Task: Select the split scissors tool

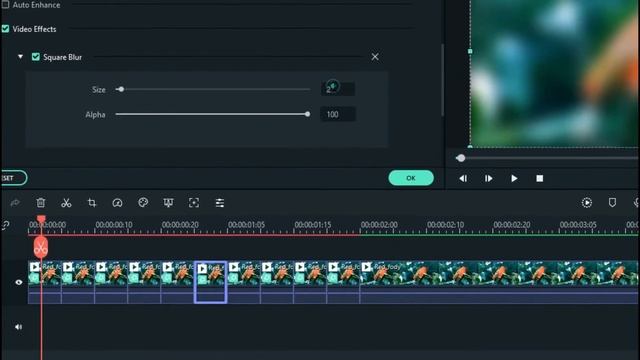Action: coord(66,202)
